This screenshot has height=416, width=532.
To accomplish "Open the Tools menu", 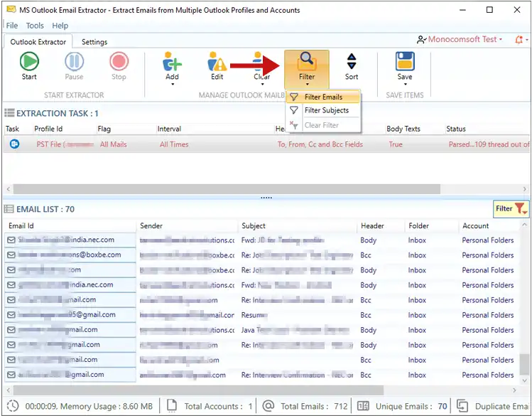I will [x=35, y=26].
